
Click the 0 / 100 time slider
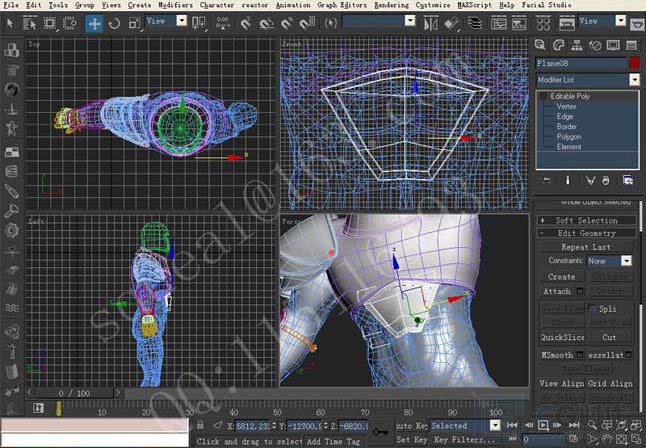pos(73,393)
